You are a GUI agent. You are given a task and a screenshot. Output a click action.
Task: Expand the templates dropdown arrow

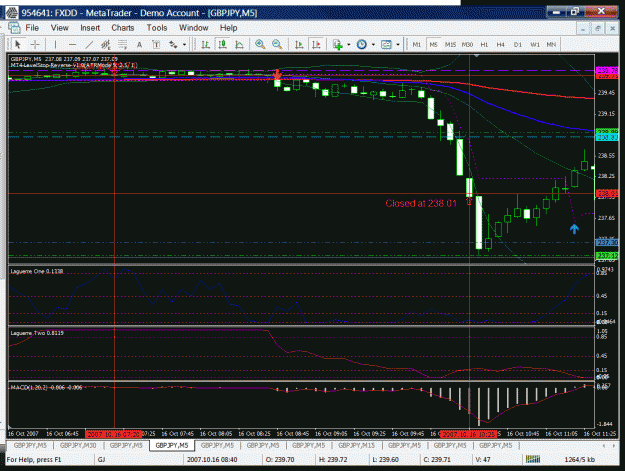pyautogui.click(x=398, y=45)
